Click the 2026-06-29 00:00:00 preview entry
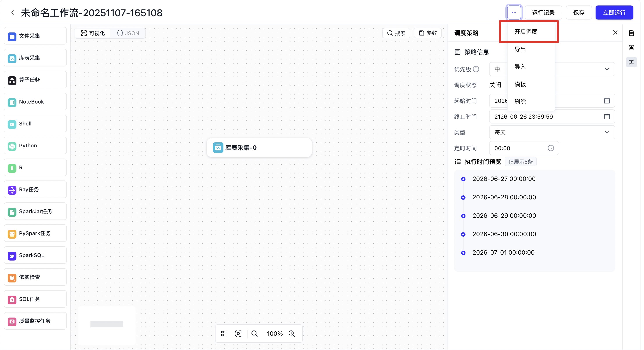 (x=507, y=217)
